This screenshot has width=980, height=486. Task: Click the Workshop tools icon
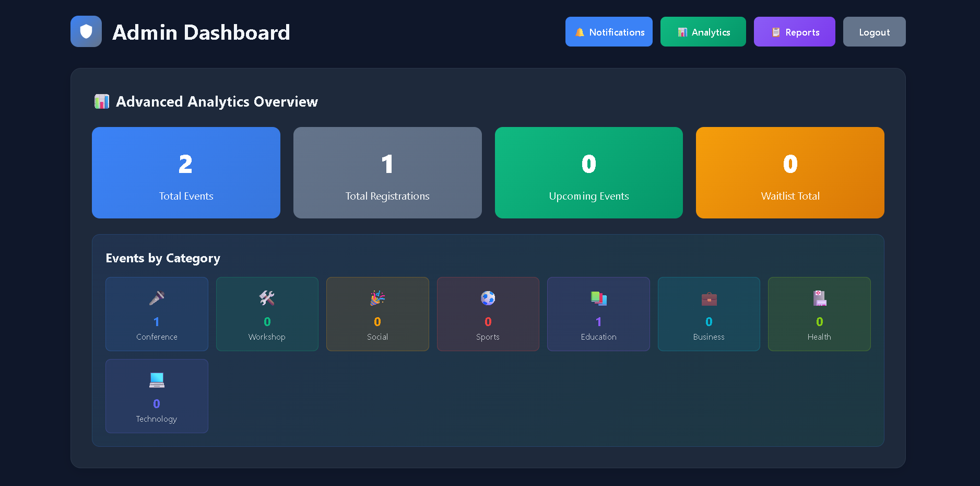[267, 298]
